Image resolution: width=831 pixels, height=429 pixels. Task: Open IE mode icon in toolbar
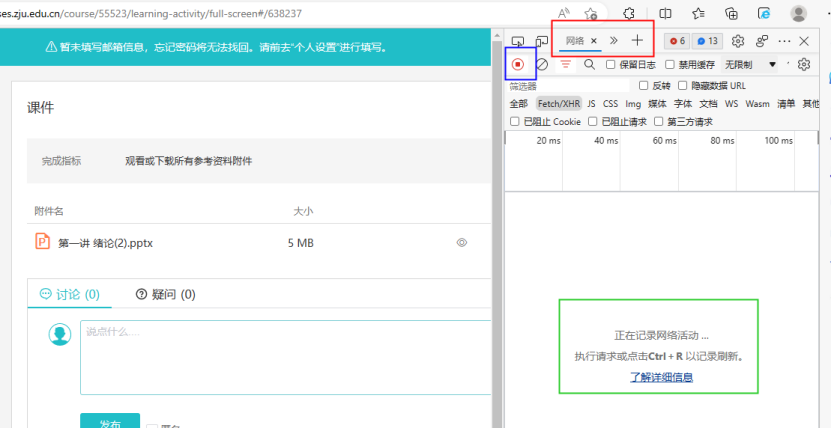coord(764,13)
